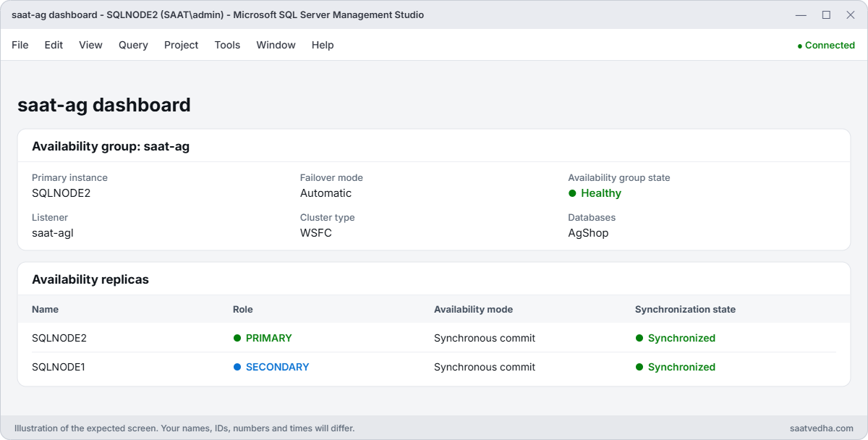Screen dimensions: 868x440
Task: Open the Help menu
Action: (323, 45)
